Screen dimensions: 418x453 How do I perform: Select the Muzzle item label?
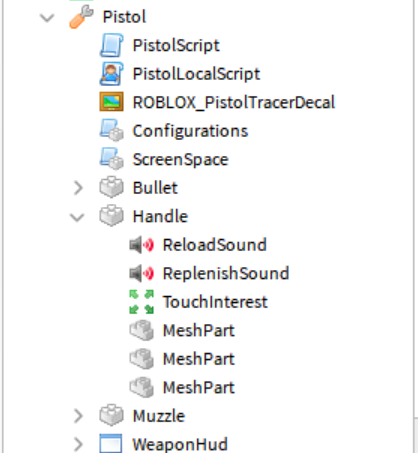click(x=159, y=416)
